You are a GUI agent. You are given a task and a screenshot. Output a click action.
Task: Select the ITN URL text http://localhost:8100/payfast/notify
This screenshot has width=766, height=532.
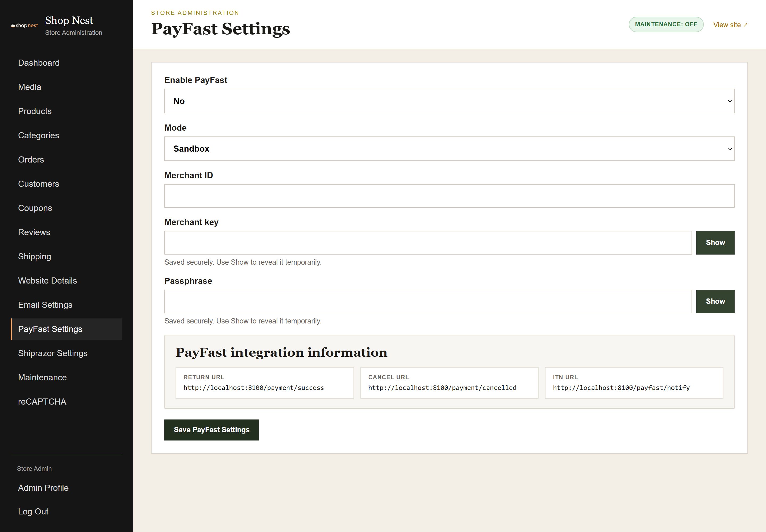(x=621, y=388)
